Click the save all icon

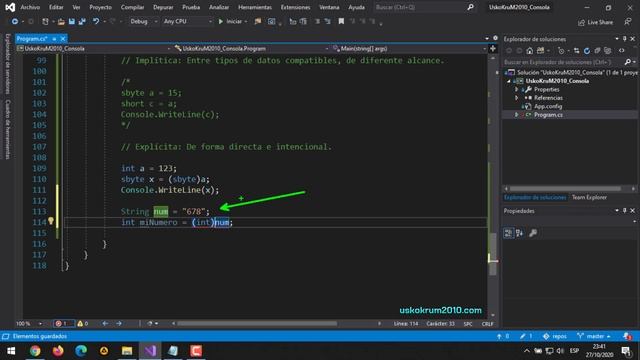[82, 21]
